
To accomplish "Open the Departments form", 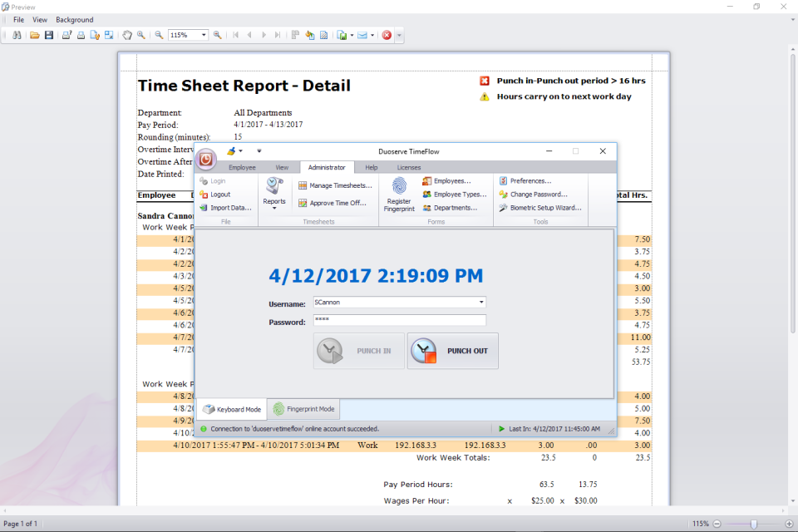I will point(450,208).
